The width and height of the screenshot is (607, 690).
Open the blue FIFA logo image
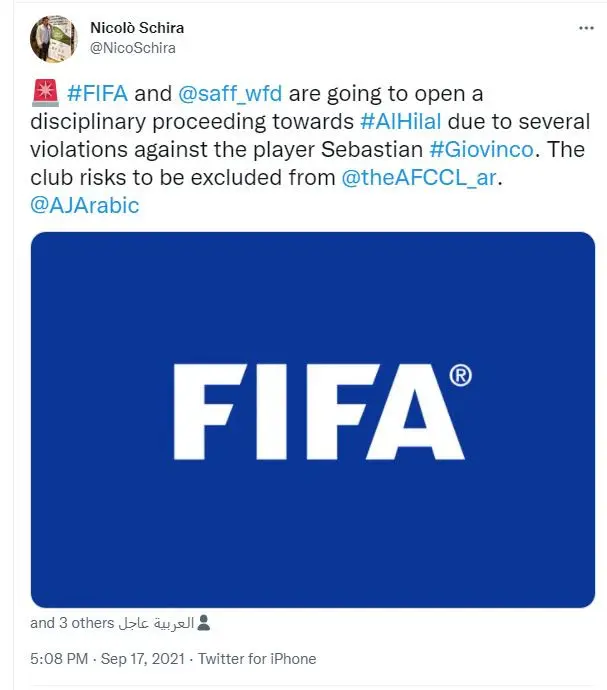[x=313, y=420]
